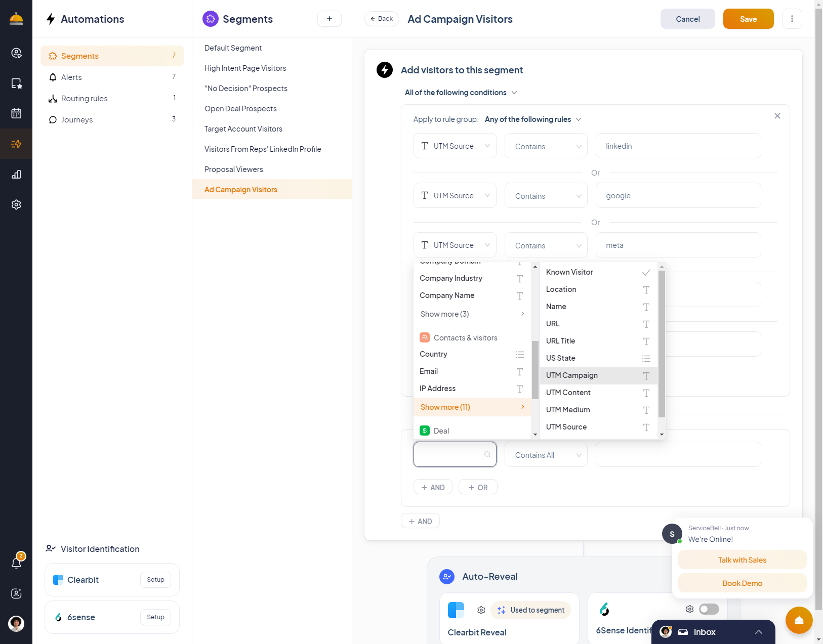Click Talk with Sales chat button
This screenshot has width=823, height=644.
[742, 560]
